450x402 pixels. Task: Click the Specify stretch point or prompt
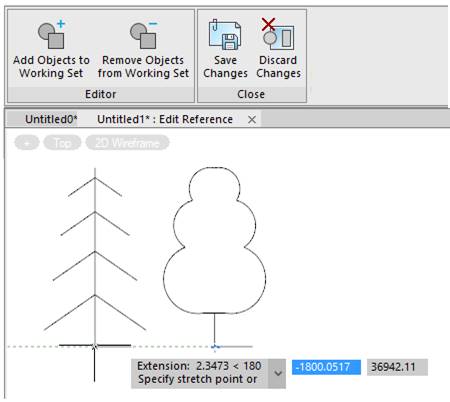coord(197,379)
